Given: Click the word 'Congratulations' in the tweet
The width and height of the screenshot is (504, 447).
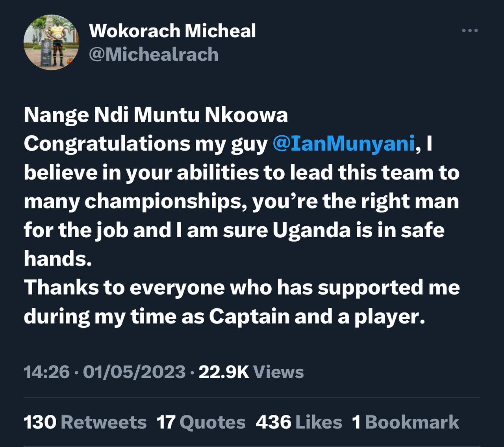Looking at the screenshot, I should tap(107, 144).
